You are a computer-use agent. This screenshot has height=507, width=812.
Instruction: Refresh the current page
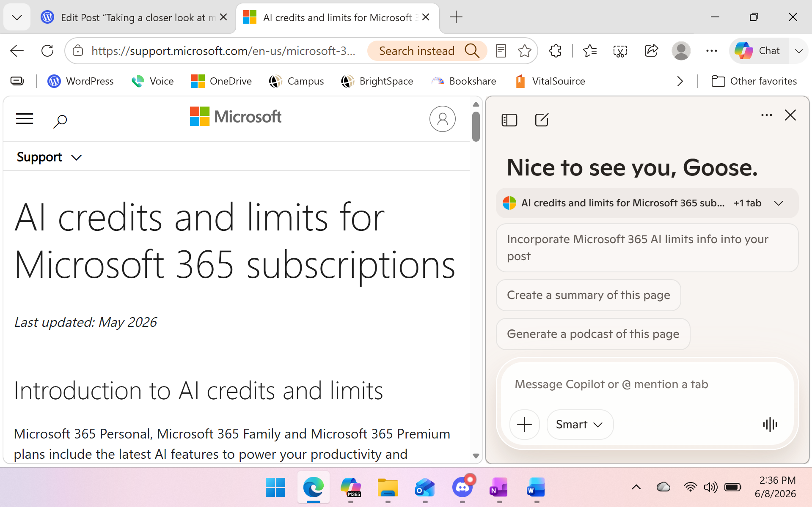(x=47, y=51)
